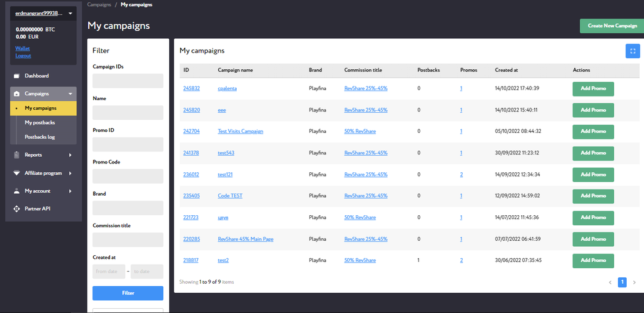
Task: Add Promo to eee campaign
Action: click(x=593, y=110)
